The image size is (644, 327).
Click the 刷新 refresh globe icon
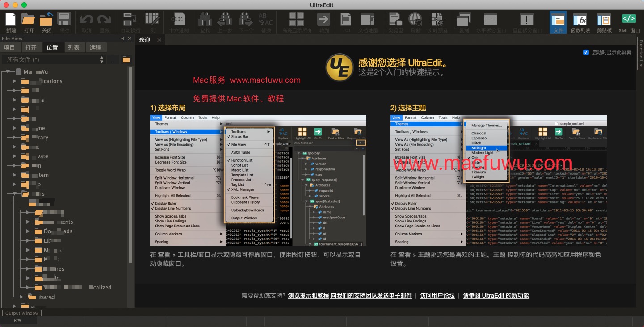[x=415, y=22]
